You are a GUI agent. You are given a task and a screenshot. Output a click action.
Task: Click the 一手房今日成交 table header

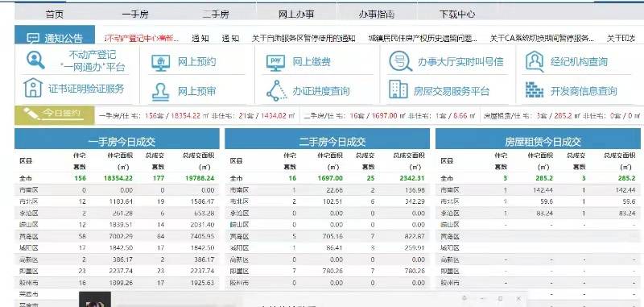point(117,139)
